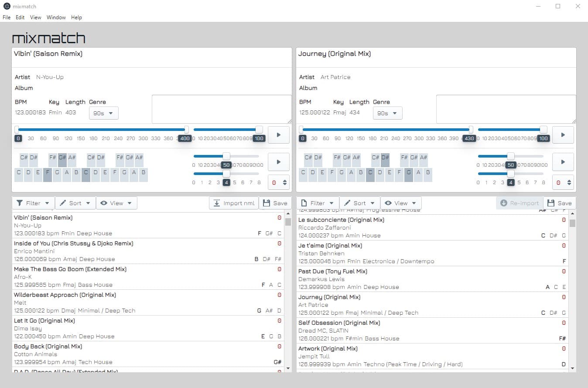Click the notes text area in Vibin' deck

pos(222,109)
